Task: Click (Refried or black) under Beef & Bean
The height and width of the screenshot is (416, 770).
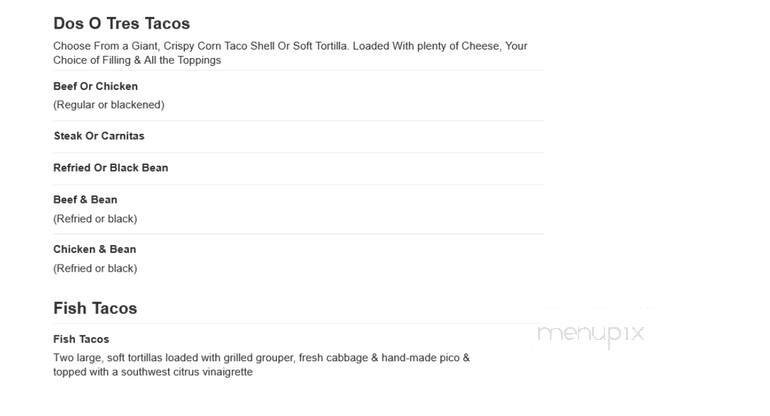Action: [95, 219]
